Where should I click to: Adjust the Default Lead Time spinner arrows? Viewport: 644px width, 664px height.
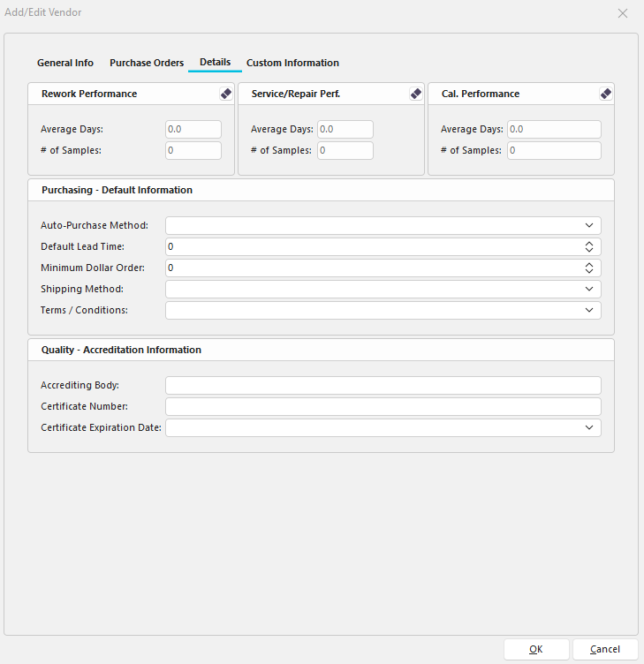tap(589, 247)
